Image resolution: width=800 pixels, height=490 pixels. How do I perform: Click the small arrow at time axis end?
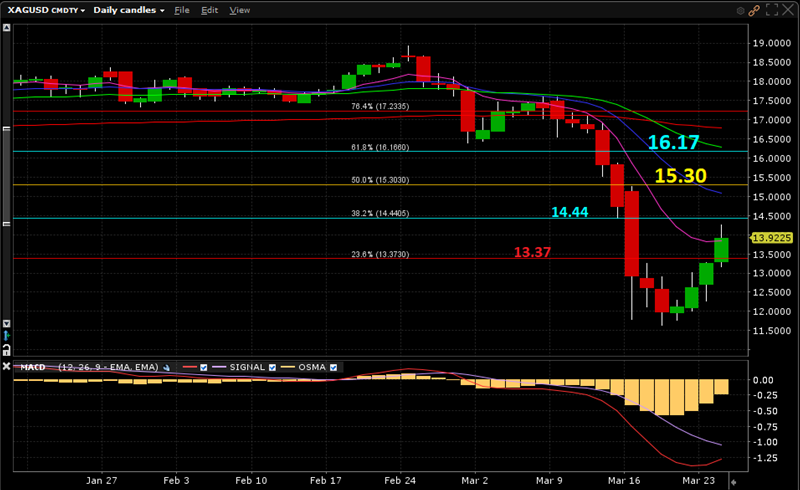point(734,481)
